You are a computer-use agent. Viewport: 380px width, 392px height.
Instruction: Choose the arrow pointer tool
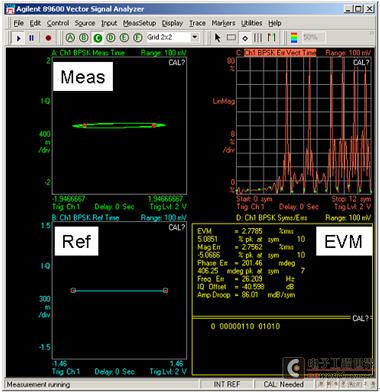pyautogui.click(x=218, y=38)
